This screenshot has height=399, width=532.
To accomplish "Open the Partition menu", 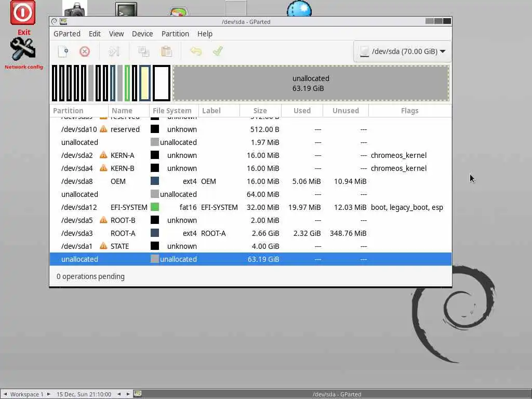I will click(x=175, y=34).
